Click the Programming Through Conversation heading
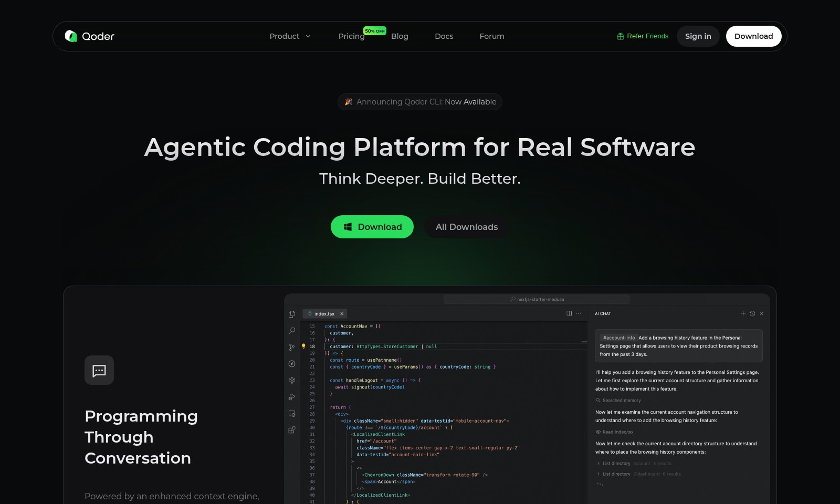Viewport: 840px width, 504px height. tap(141, 437)
